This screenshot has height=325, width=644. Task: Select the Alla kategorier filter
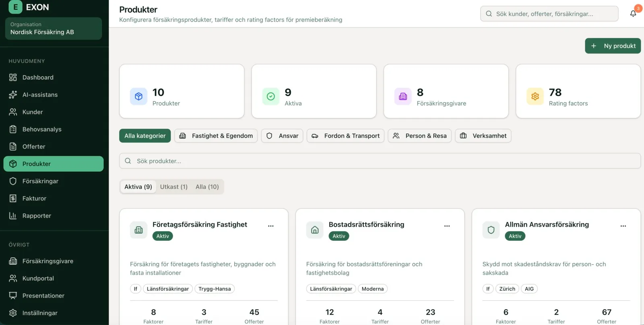[x=145, y=136]
